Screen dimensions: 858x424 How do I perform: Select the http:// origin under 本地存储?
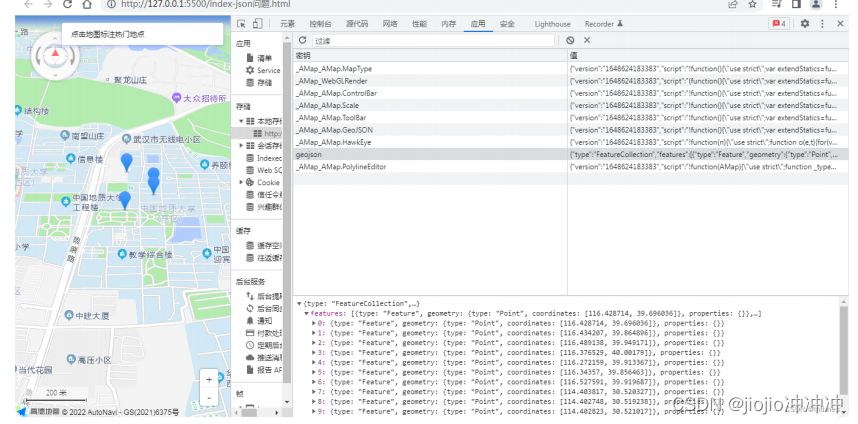click(267, 133)
